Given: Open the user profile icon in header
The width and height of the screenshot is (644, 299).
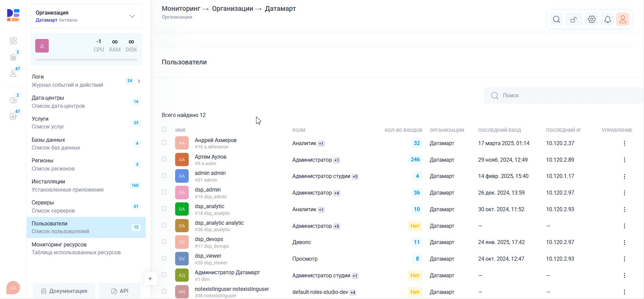Looking at the screenshot, I should [x=623, y=19].
